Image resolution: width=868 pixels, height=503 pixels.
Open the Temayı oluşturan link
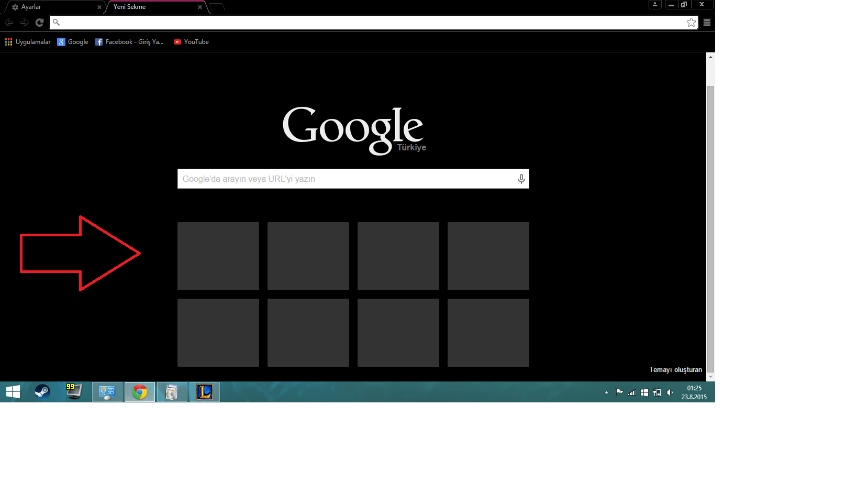click(x=675, y=369)
